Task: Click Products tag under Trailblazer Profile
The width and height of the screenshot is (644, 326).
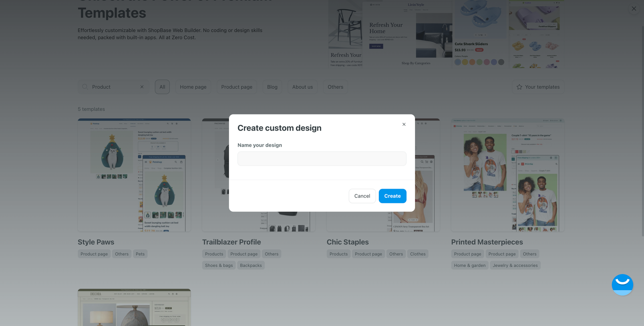Action: 214,254
